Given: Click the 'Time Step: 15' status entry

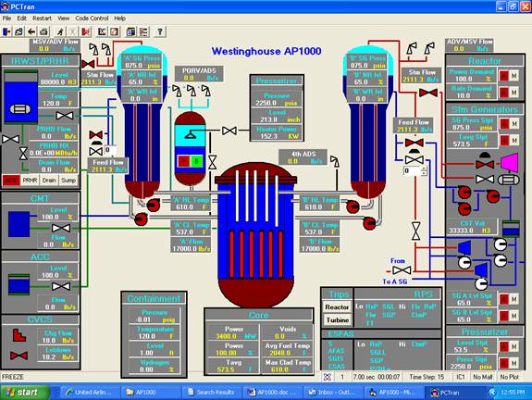Looking at the screenshot, I should 427,377.
